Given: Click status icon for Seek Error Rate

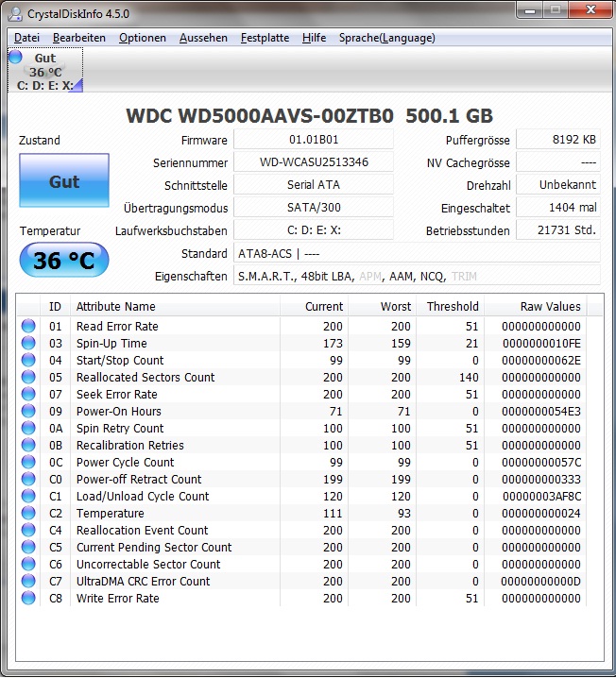Looking at the screenshot, I should point(28,394).
